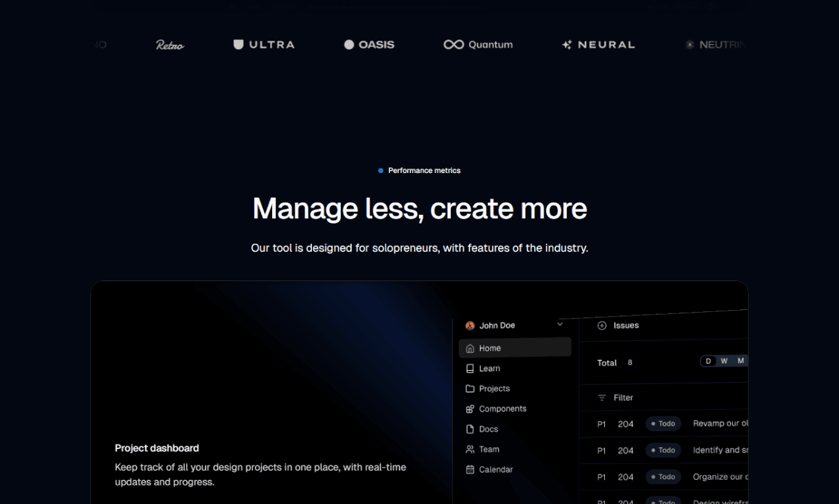Click John Doe's avatar picture

pos(470,326)
